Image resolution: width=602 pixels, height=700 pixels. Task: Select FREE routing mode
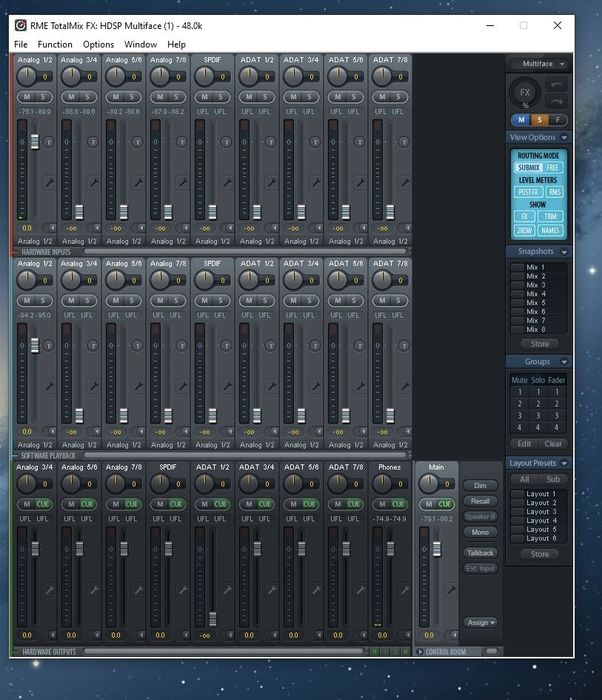553,168
